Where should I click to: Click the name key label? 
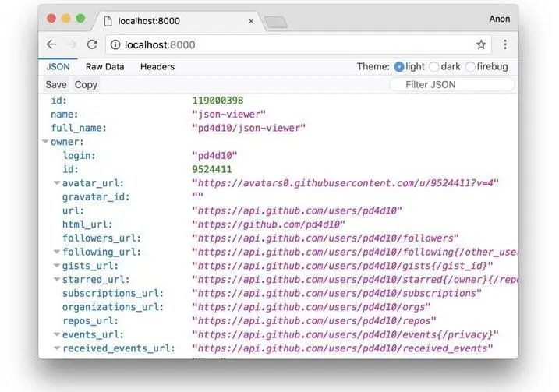pyautogui.click(x=65, y=115)
